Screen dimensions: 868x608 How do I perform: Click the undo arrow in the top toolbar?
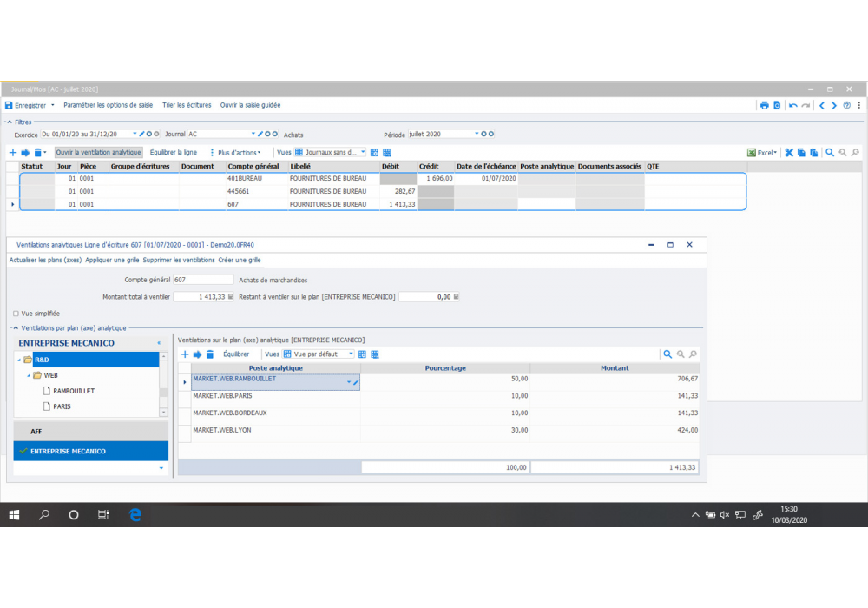(x=792, y=105)
